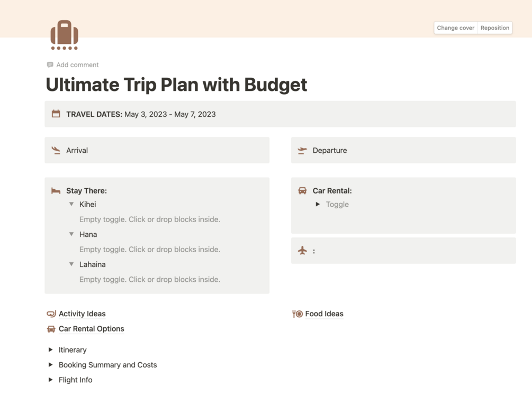Collapse the Kihei toggle
This screenshot has height=405, width=532.
71,204
